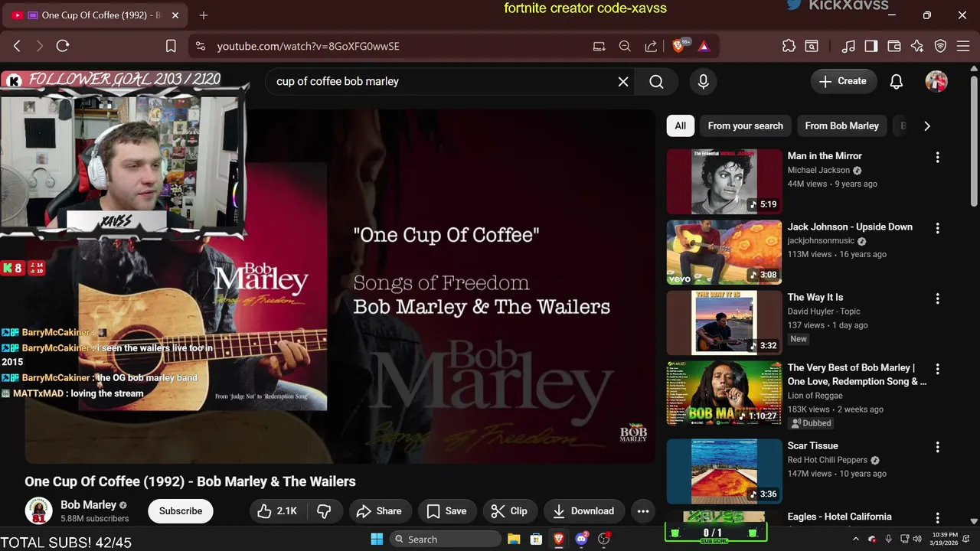
Task: Open the site settings icon in address bar
Action: point(201,46)
